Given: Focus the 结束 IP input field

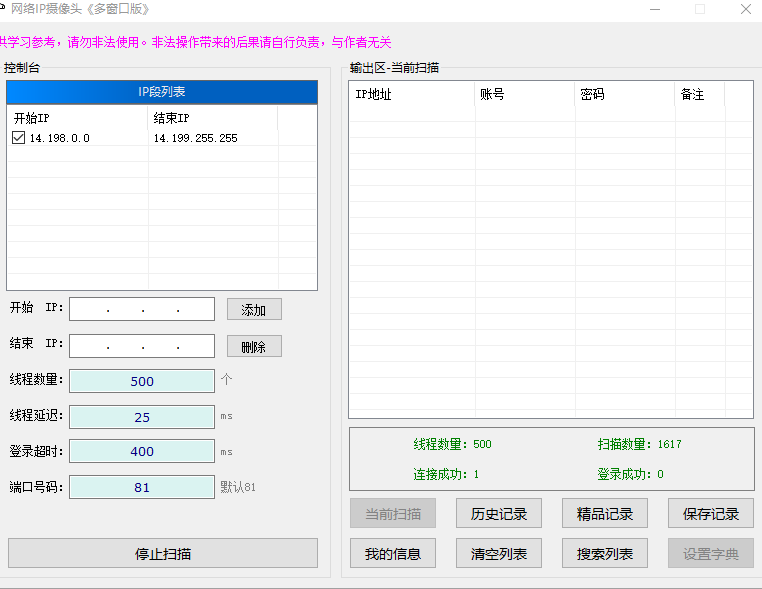Looking at the screenshot, I should coord(142,346).
